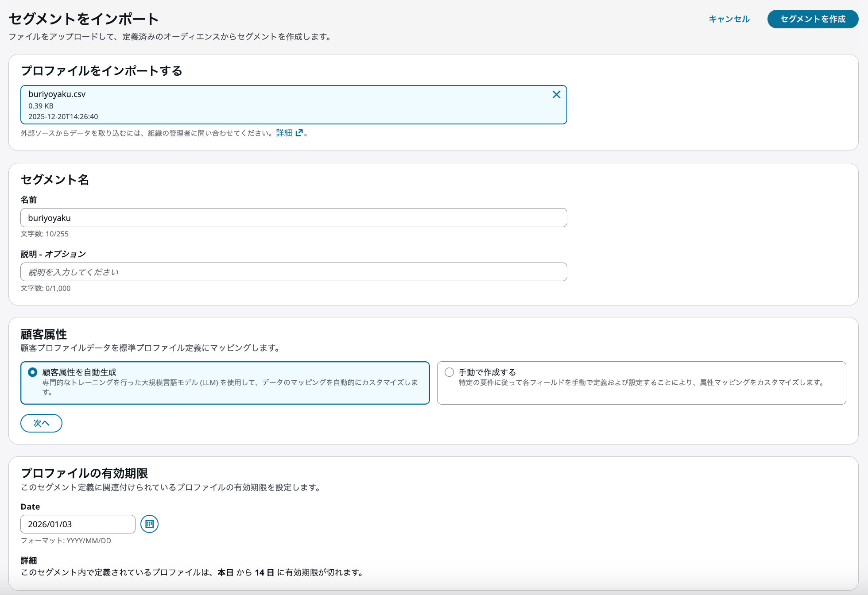Screen dimensions: 868x595
Task: Click the external link icon beside 詳細
Action: click(299, 133)
